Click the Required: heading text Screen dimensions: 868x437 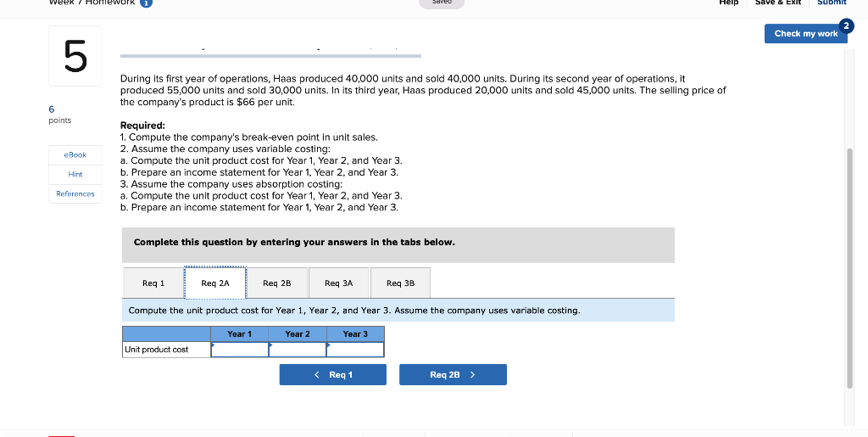click(142, 126)
